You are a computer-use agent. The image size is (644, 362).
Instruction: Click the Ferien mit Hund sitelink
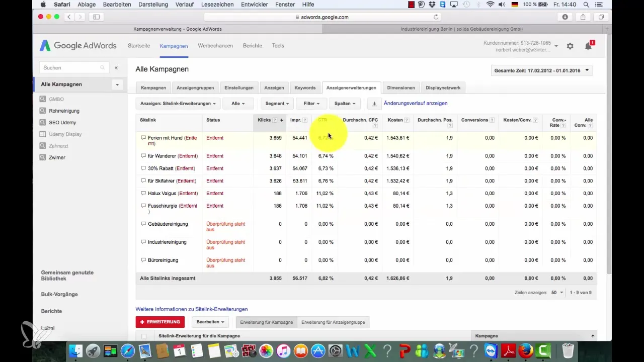pos(173,141)
